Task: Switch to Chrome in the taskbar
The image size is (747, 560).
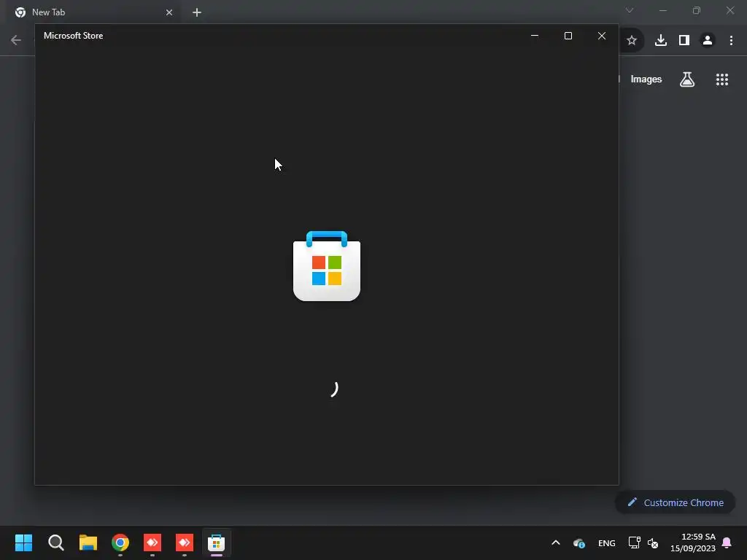Action: coord(120,542)
